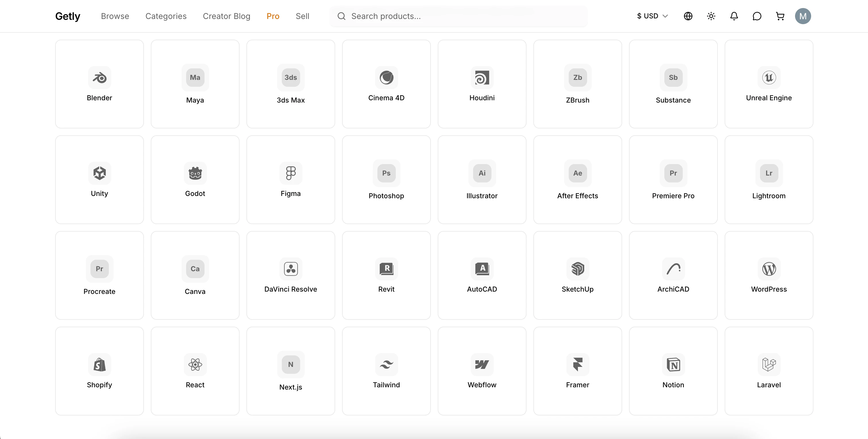The width and height of the screenshot is (868, 439).
Task: Select the Laravel icon
Action: point(769,365)
